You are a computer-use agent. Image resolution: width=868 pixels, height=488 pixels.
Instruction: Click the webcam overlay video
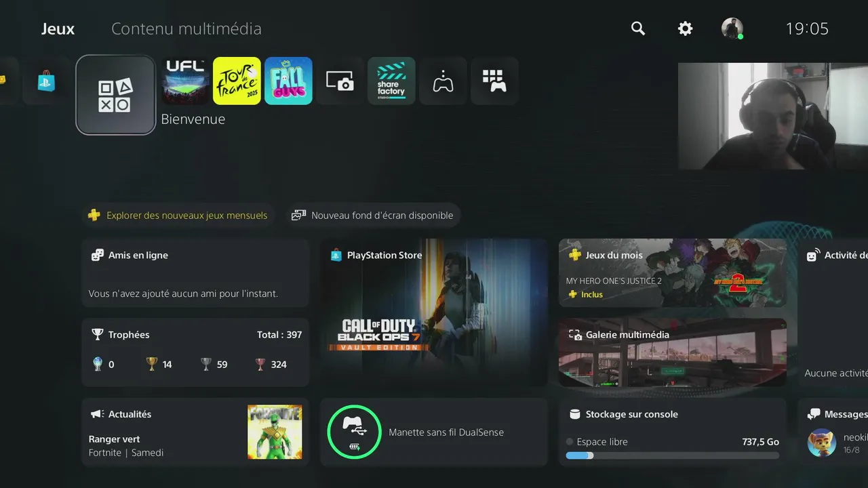point(773,116)
